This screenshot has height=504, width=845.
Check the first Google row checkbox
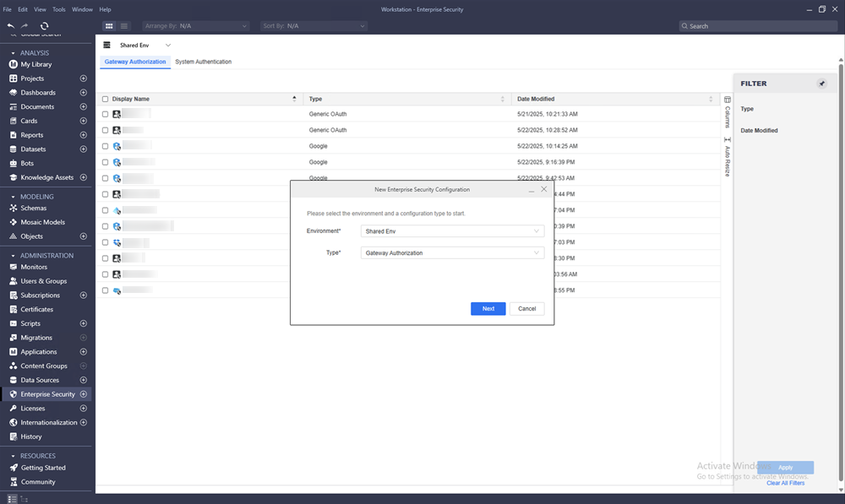(x=105, y=146)
